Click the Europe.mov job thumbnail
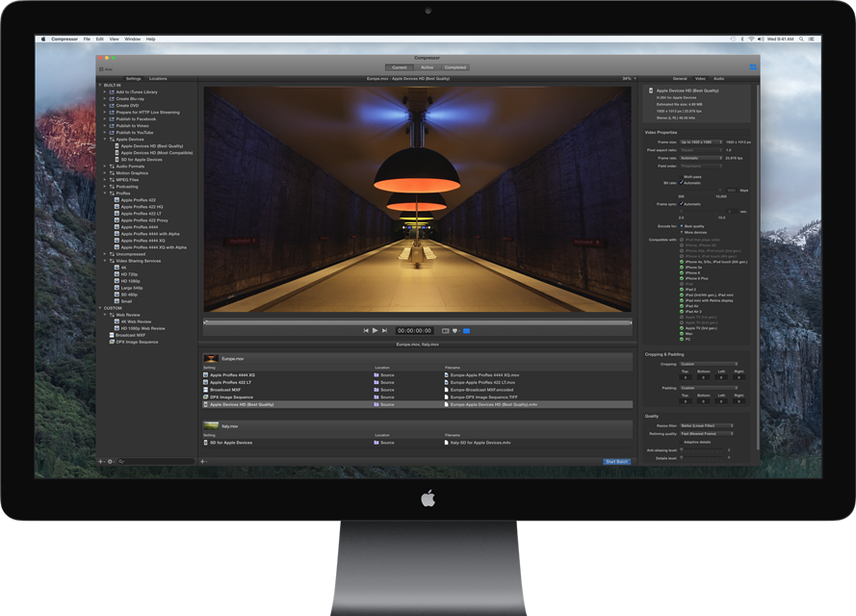Screen dimensions: 856x616 coord(211,358)
